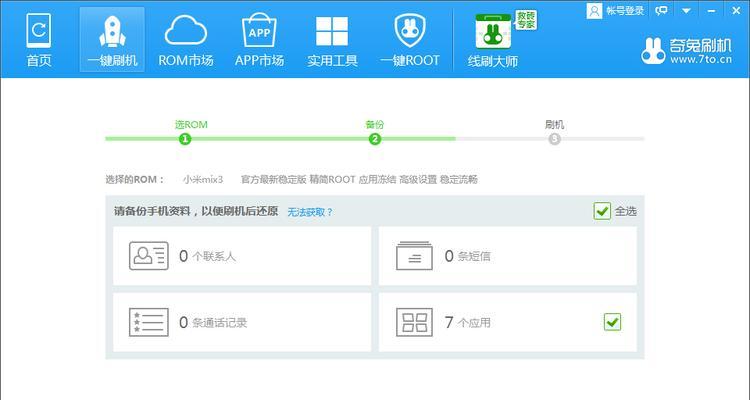
Task: Toggle the 7 个应用 checkbox
Action: point(612,322)
